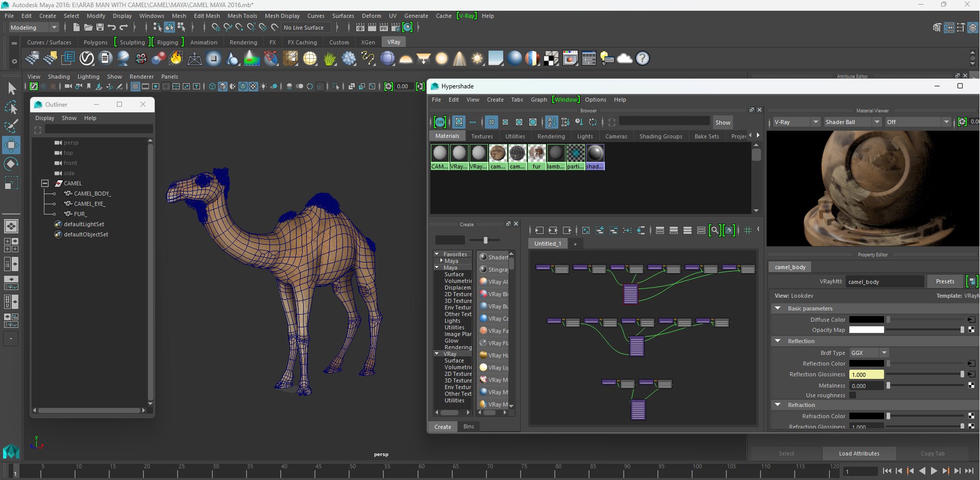This screenshot has width=980, height=480.
Task: Click the clouds shelf icon
Action: (625, 59)
